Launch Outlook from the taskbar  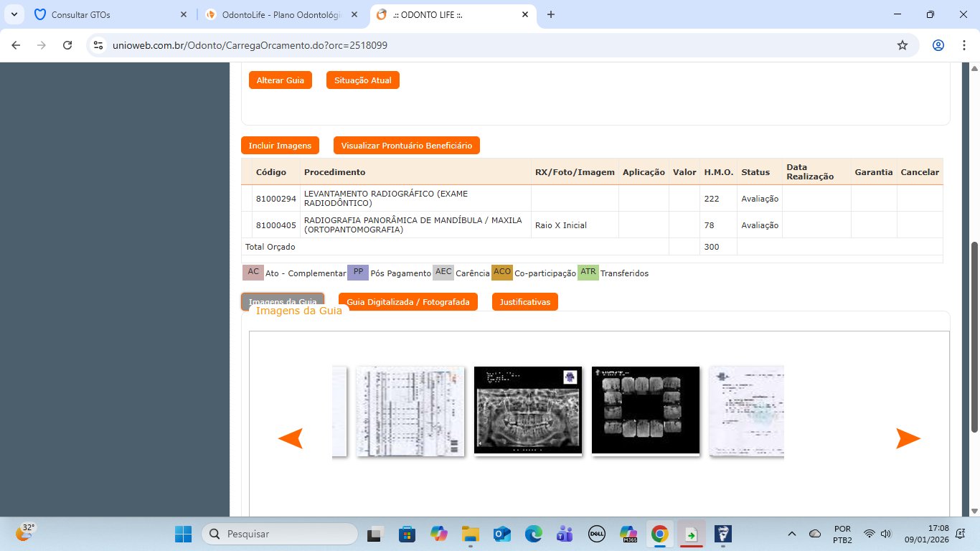(501, 534)
